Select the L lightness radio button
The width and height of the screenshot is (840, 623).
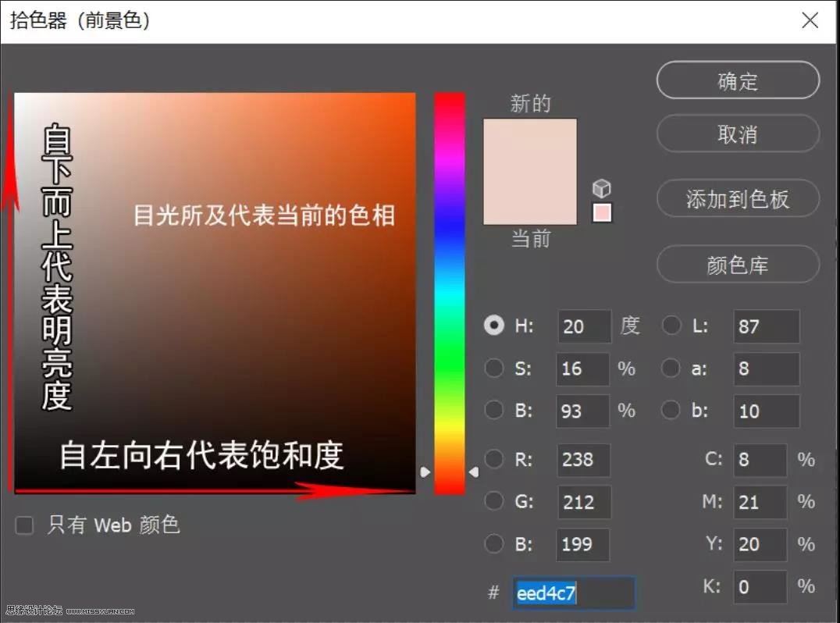pos(670,326)
